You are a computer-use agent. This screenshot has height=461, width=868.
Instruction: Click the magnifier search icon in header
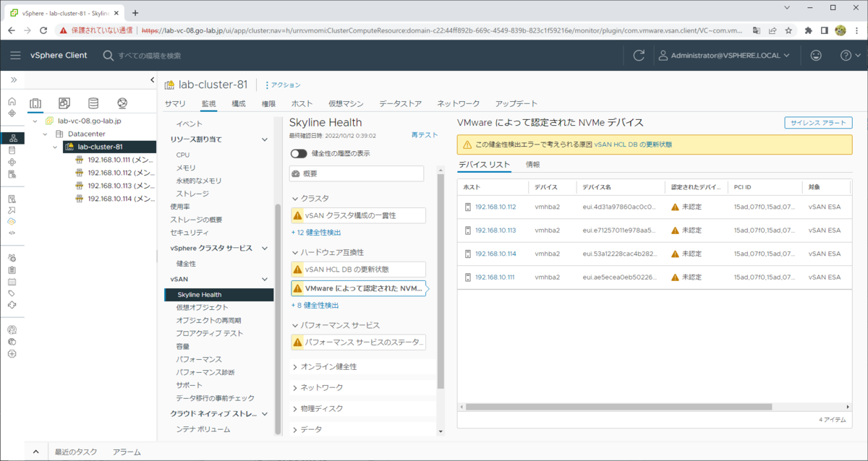click(x=108, y=56)
